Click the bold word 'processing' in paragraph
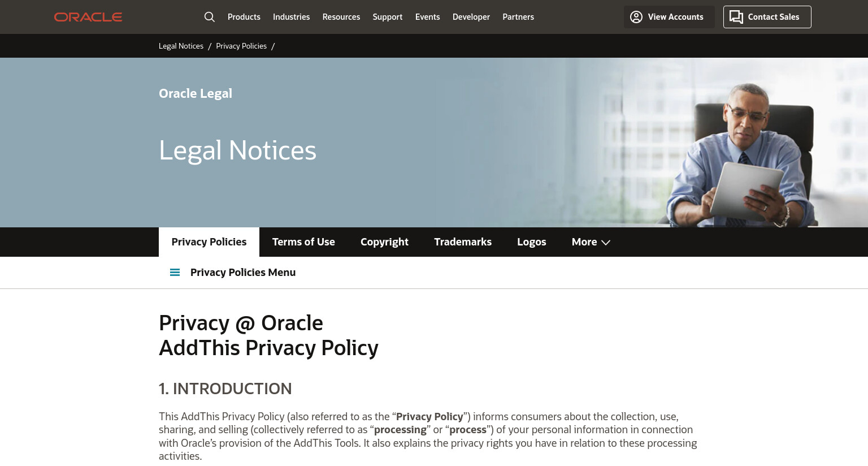Viewport: 868px width, 466px height. tap(400, 430)
